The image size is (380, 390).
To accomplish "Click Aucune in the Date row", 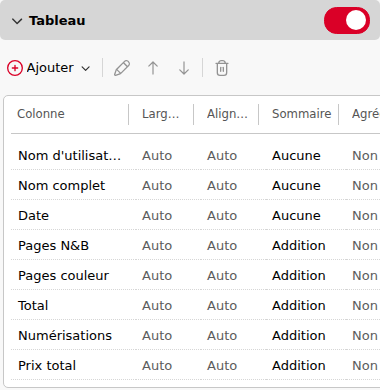I will point(296,216).
